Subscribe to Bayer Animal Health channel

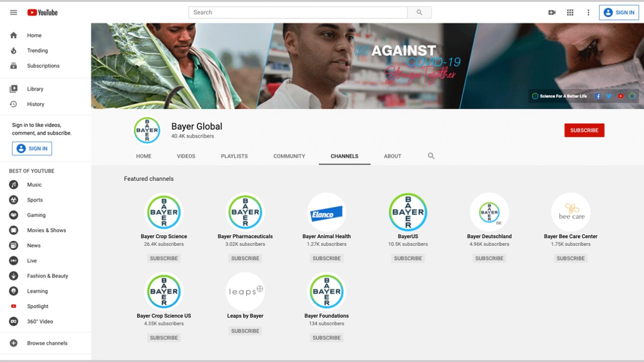tap(327, 258)
